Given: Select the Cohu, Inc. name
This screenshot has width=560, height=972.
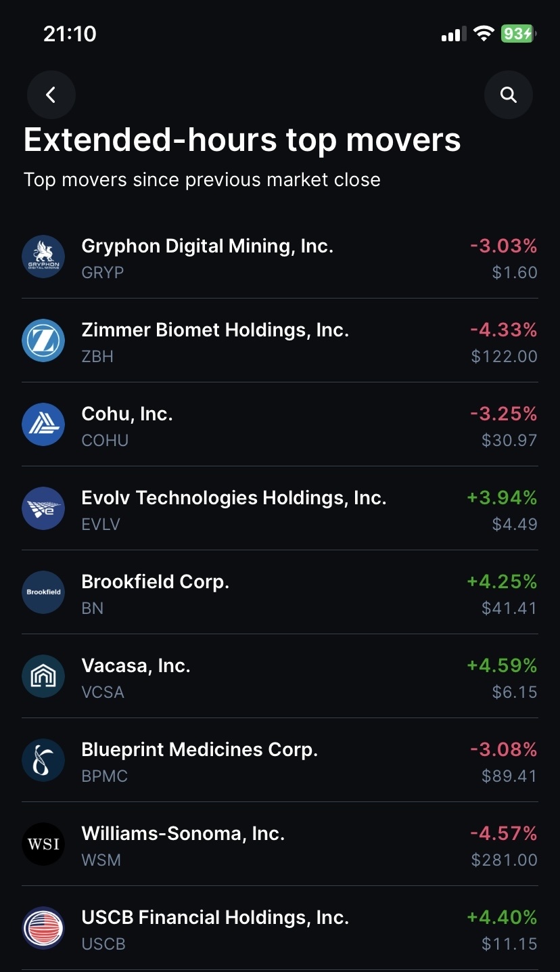Looking at the screenshot, I should pos(127,414).
